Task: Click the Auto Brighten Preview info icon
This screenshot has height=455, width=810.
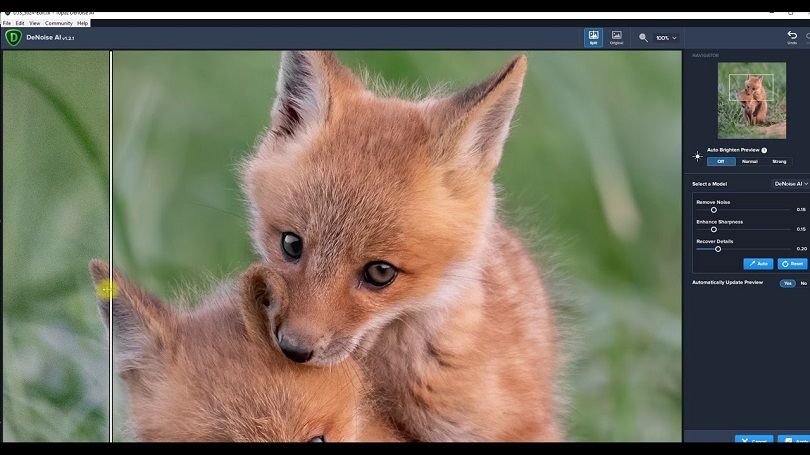Action: point(764,150)
